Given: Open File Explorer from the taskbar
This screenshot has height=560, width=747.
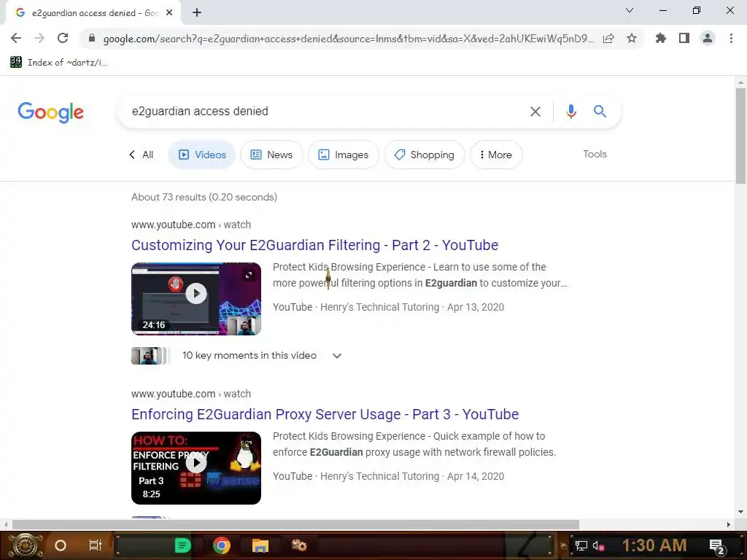Looking at the screenshot, I should click(x=260, y=545).
